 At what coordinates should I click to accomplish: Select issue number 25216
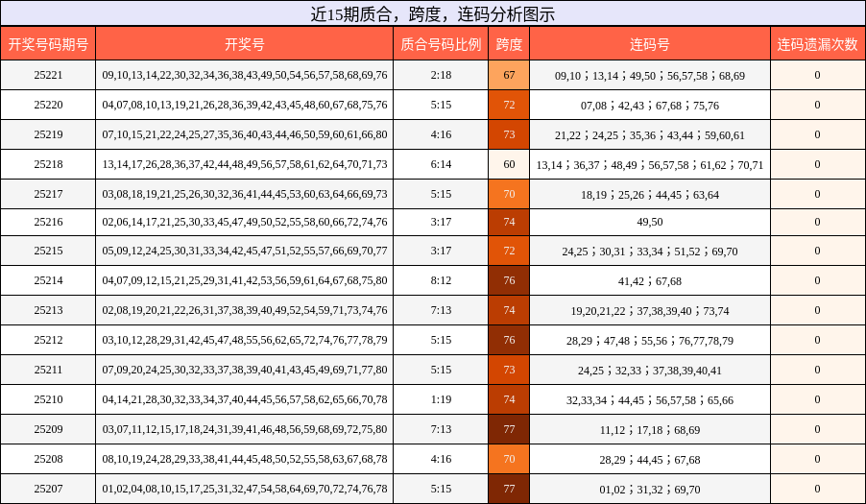pos(48,222)
